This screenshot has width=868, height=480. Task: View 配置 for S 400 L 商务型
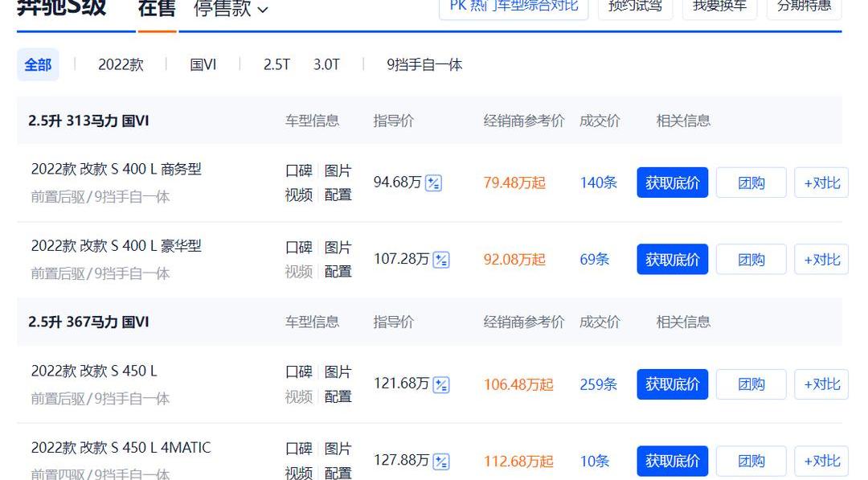(338, 195)
